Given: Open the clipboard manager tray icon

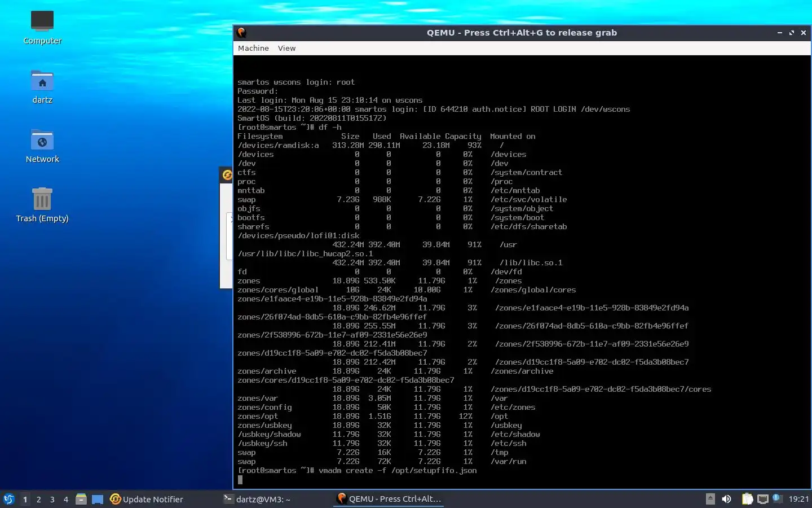Looking at the screenshot, I should coord(747,499).
